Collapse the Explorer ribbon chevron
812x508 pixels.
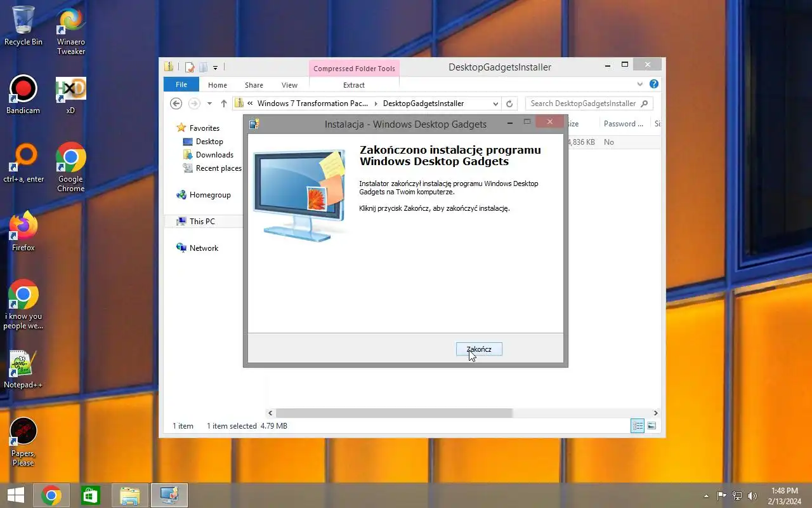click(x=640, y=84)
